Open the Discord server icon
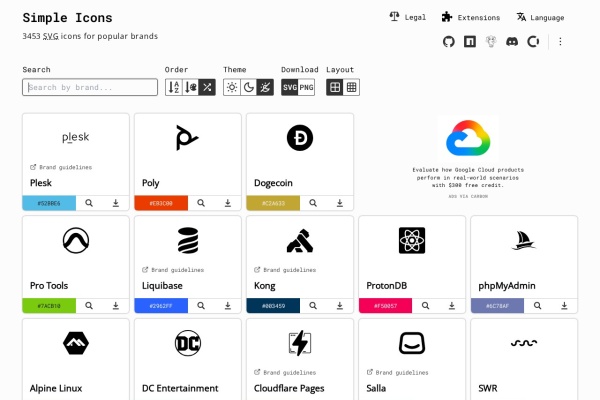 tap(512, 41)
